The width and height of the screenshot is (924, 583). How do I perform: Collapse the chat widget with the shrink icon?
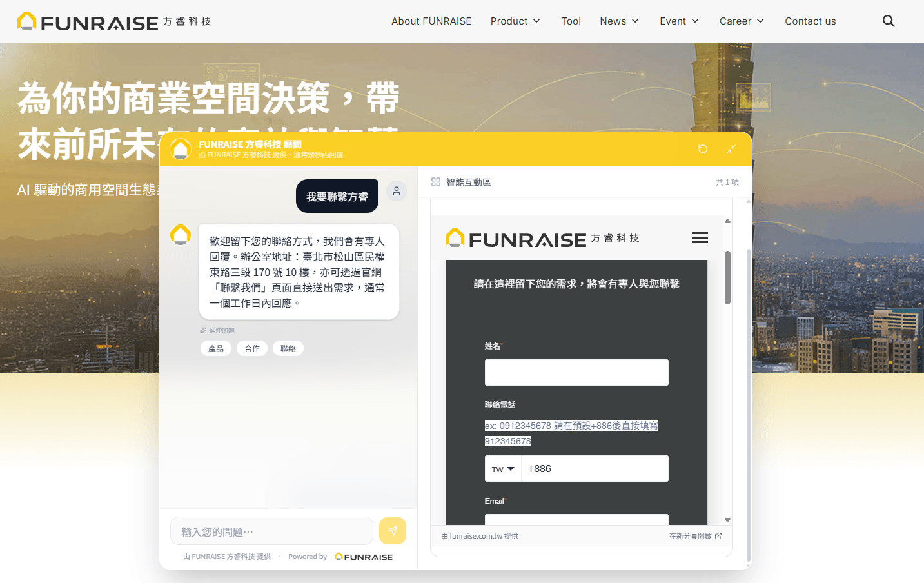pos(731,149)
